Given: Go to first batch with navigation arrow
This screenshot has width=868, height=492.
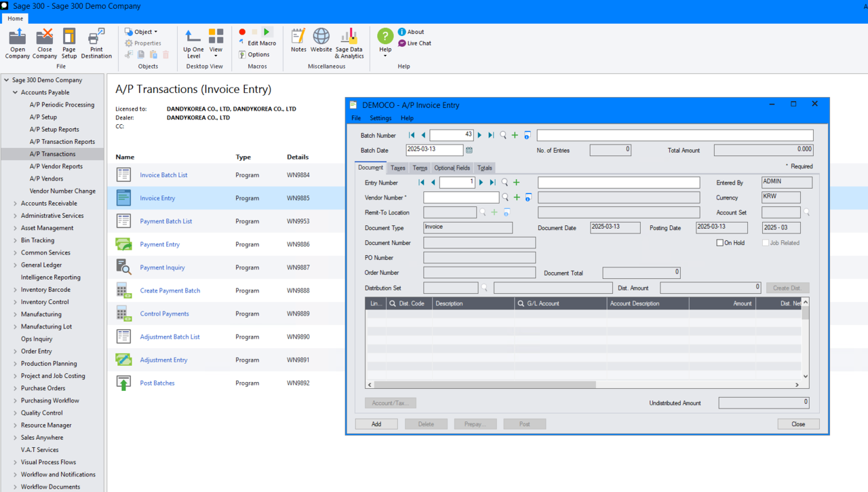Looking at the screenshot, I should tap(412, 136).
